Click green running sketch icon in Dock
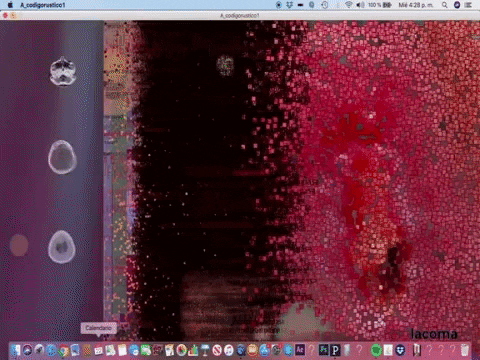 [376, 350]
